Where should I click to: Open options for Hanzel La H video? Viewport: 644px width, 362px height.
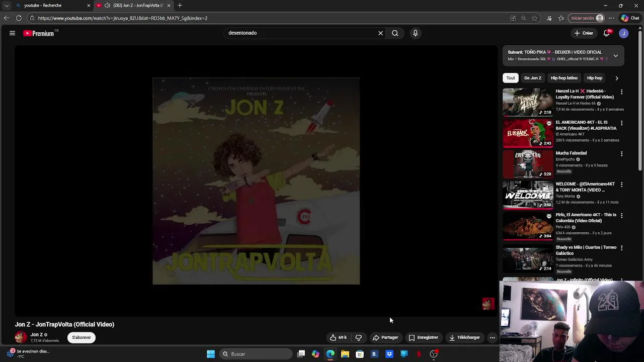(x=621, y=92)
